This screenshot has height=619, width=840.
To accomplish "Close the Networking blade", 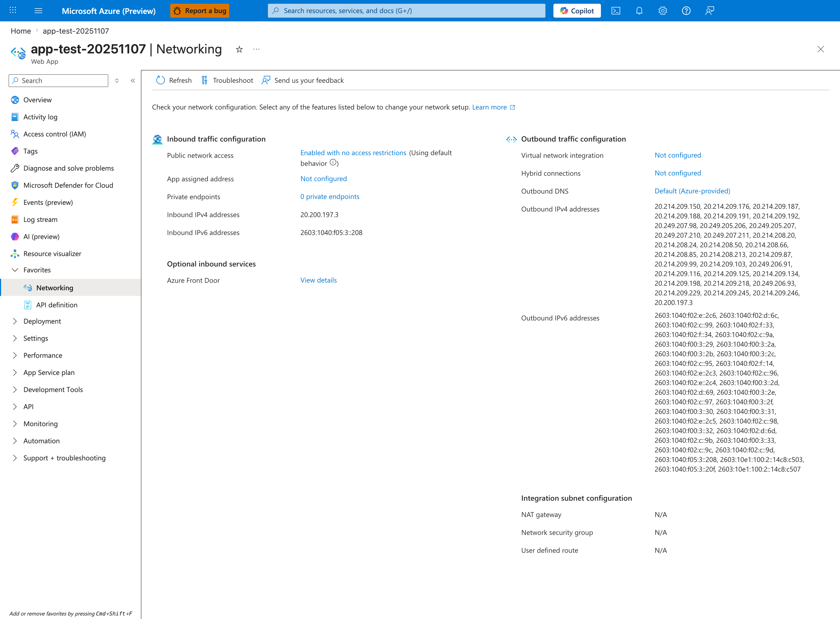I will [x=821, y=49].
